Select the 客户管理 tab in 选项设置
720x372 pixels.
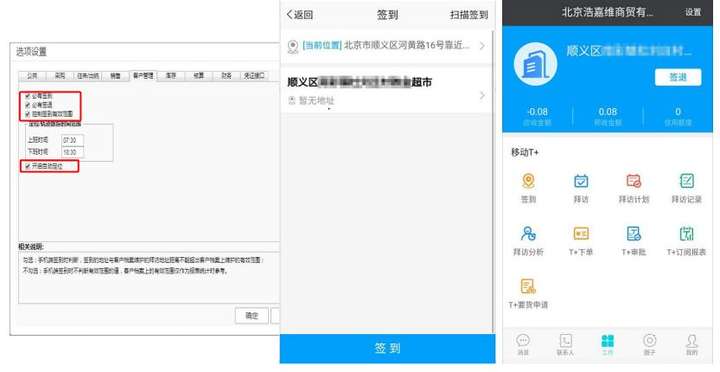click(143, 76)
